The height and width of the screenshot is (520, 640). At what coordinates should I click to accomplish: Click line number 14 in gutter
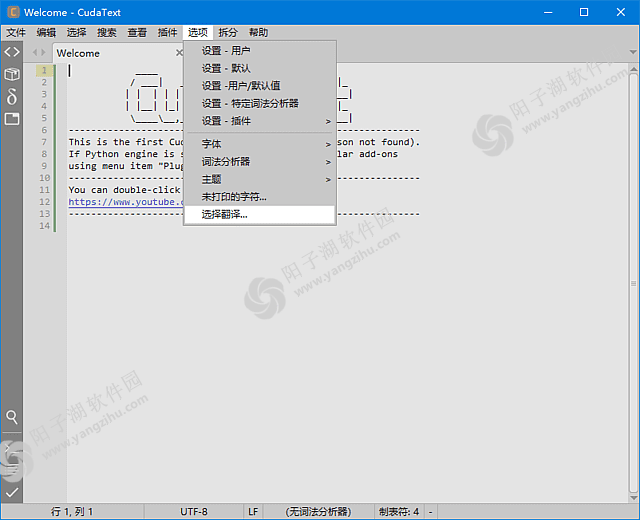pyautogui.click(x=44, y=226)
